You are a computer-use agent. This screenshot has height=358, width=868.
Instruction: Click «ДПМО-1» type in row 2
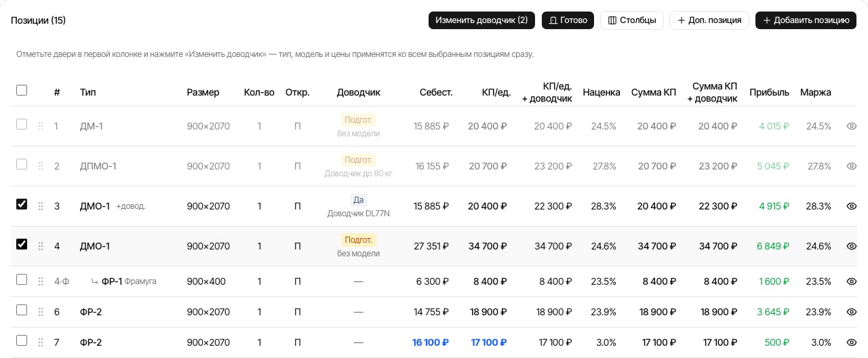pyautogui.click(x=98, y=166)
